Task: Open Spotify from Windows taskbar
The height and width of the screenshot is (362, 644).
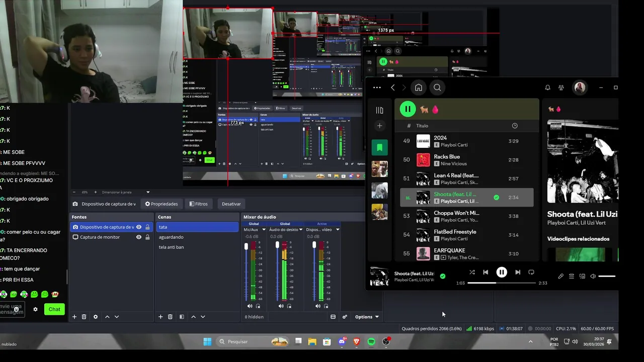Action: point(371,341)
